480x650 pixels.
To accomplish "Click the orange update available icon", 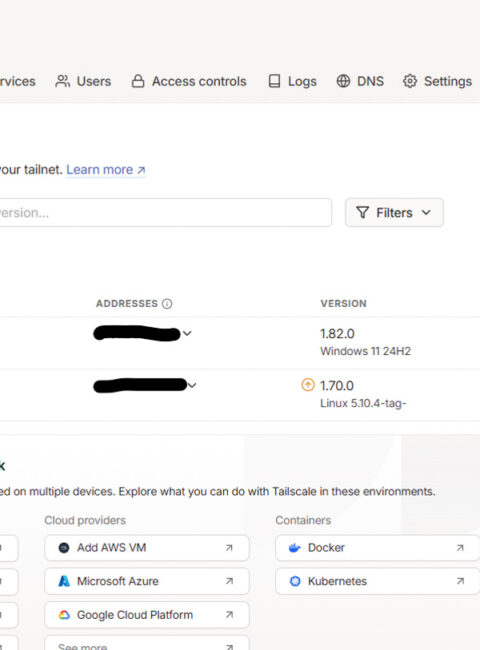I will tap(308, 385).
